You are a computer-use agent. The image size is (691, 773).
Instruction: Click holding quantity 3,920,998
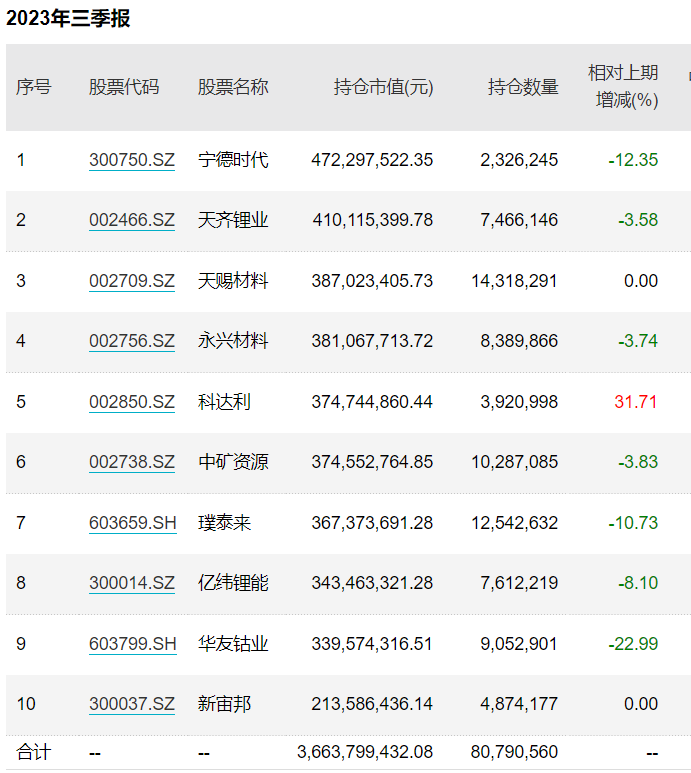coord(519,402)
